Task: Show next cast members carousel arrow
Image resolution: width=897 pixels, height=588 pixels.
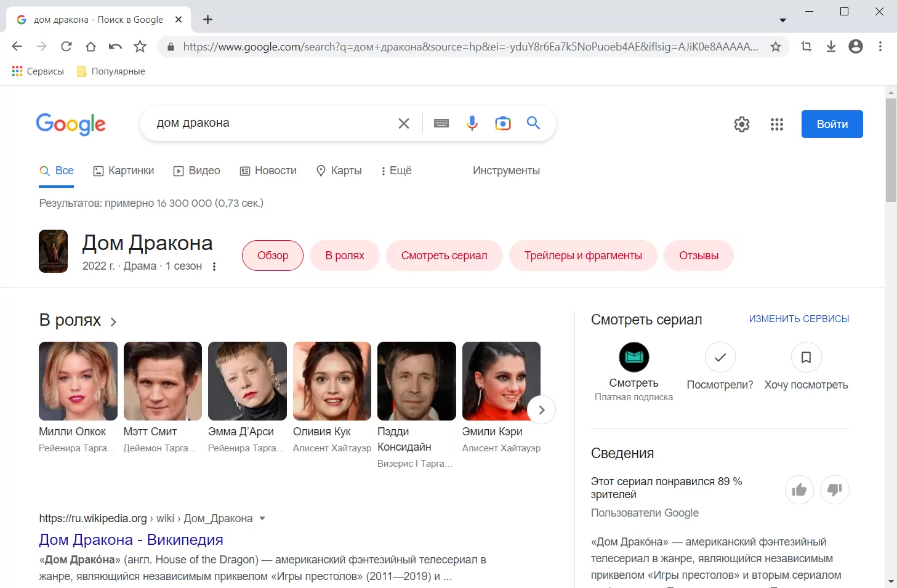Action: [542, 410]
